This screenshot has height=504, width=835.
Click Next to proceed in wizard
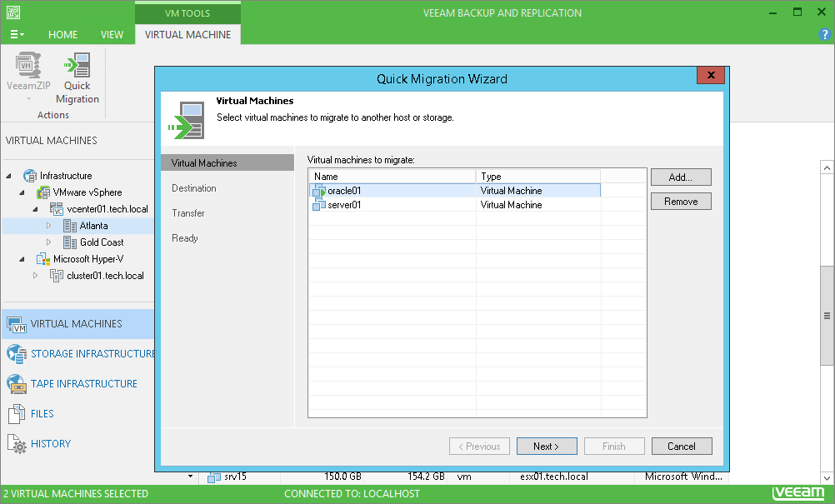coord(546,447)
